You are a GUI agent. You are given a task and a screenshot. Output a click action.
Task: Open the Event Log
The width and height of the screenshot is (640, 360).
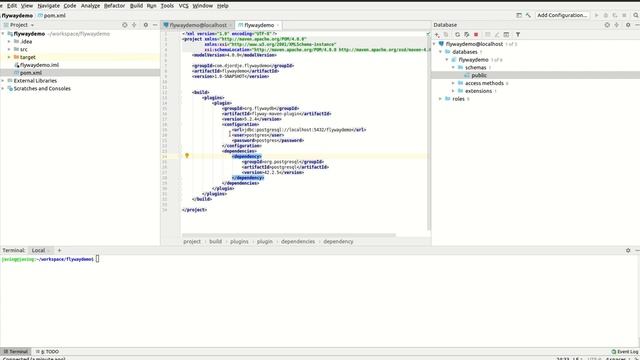pos(625,351)
